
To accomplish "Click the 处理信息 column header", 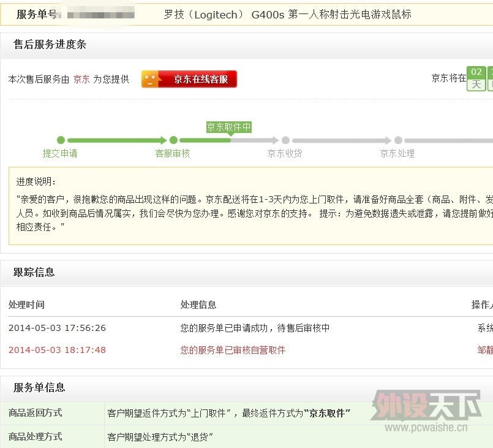I will pyautogui.click(x=198, y=305).
